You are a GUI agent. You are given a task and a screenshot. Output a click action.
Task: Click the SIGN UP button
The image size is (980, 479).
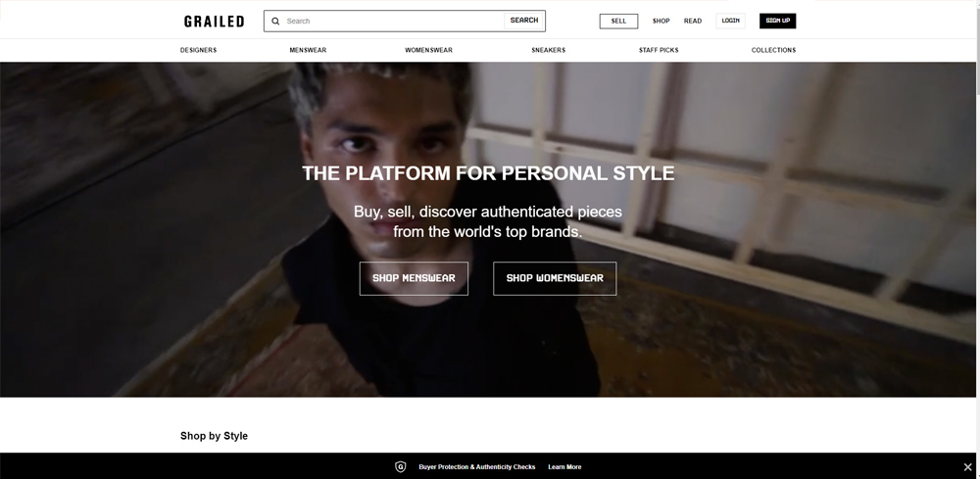777,21
